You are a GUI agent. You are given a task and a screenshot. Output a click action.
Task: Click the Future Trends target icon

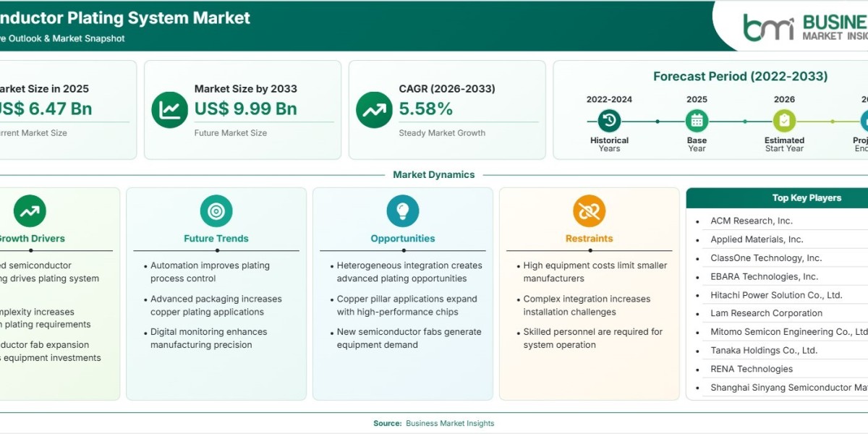pyautogui.click(x=216, y=211)
